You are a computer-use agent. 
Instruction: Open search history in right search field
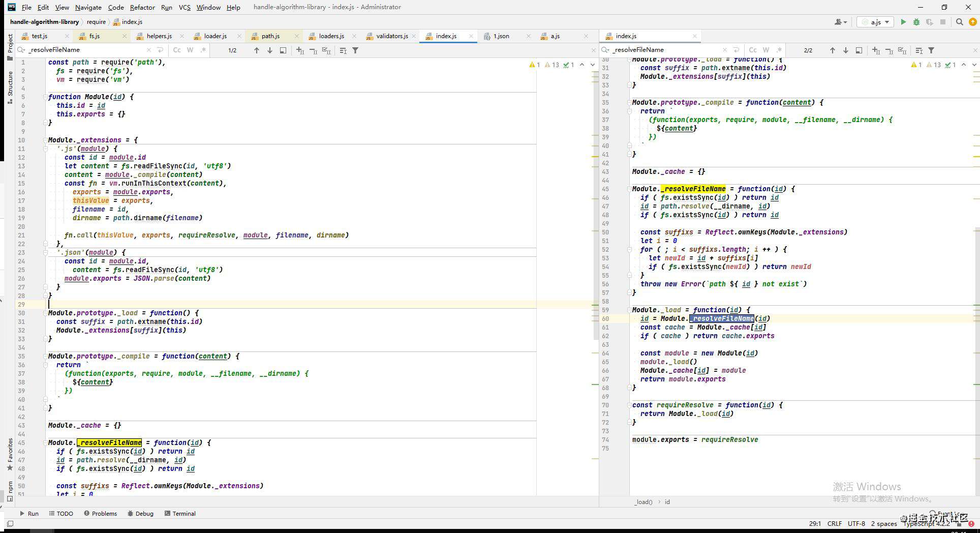tap(605, 50)
